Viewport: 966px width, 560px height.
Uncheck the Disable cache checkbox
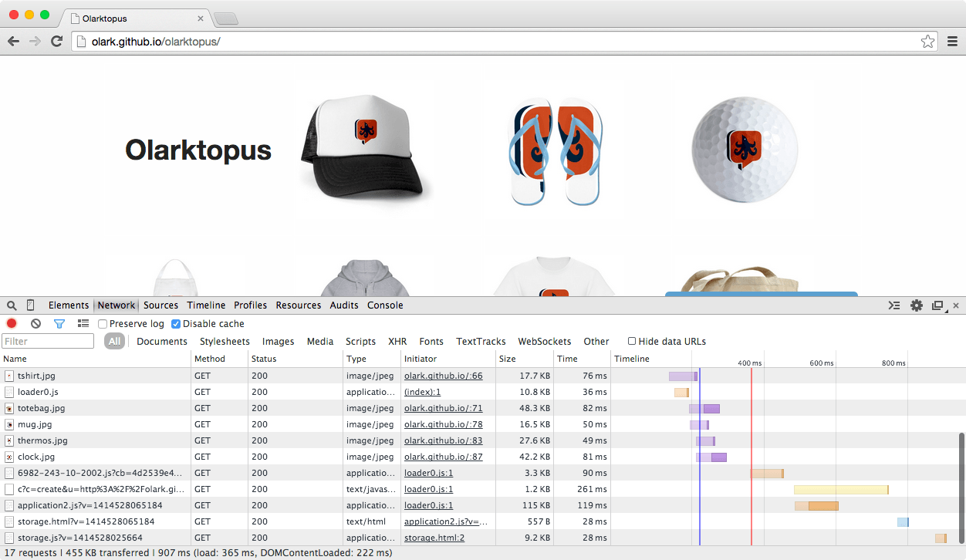176,324
